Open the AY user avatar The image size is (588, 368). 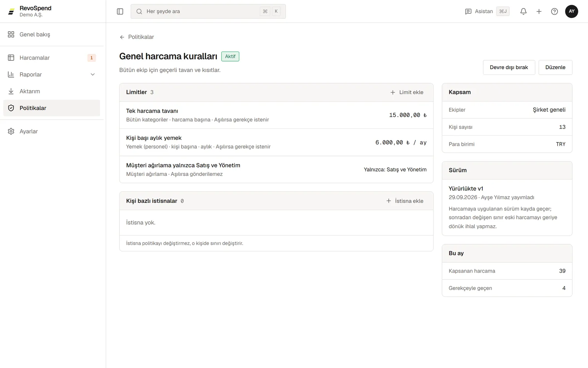pyautogui.click(x=571, y=11)
